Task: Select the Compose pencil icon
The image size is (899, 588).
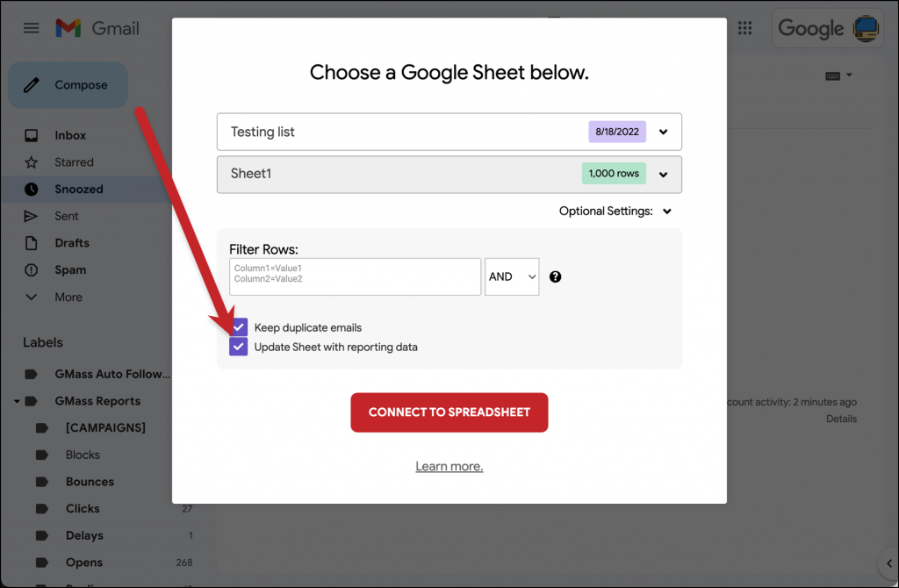Action: (x=33, y=84)
